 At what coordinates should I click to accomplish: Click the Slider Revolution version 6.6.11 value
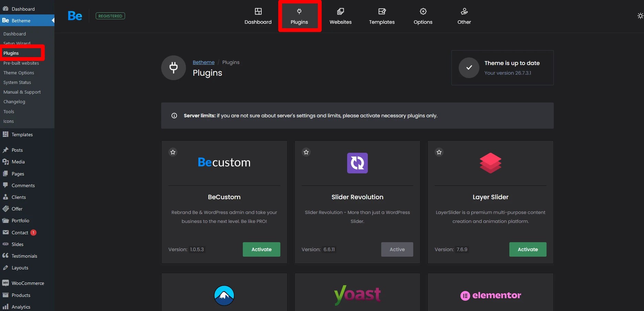[x=329, y=249]
